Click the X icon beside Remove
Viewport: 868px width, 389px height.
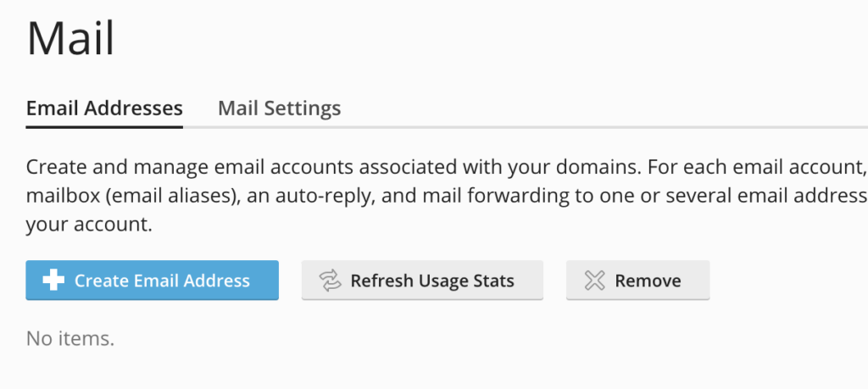[x=595, y=281]
